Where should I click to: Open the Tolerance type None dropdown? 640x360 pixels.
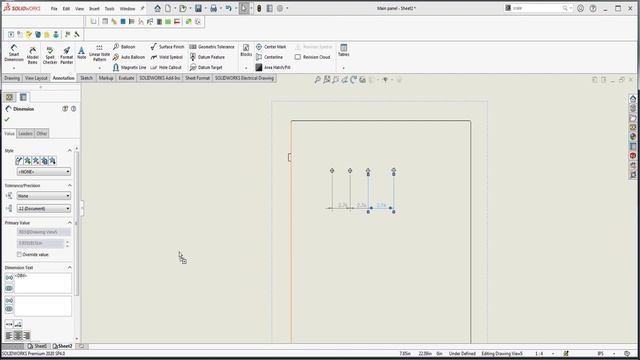44,196
